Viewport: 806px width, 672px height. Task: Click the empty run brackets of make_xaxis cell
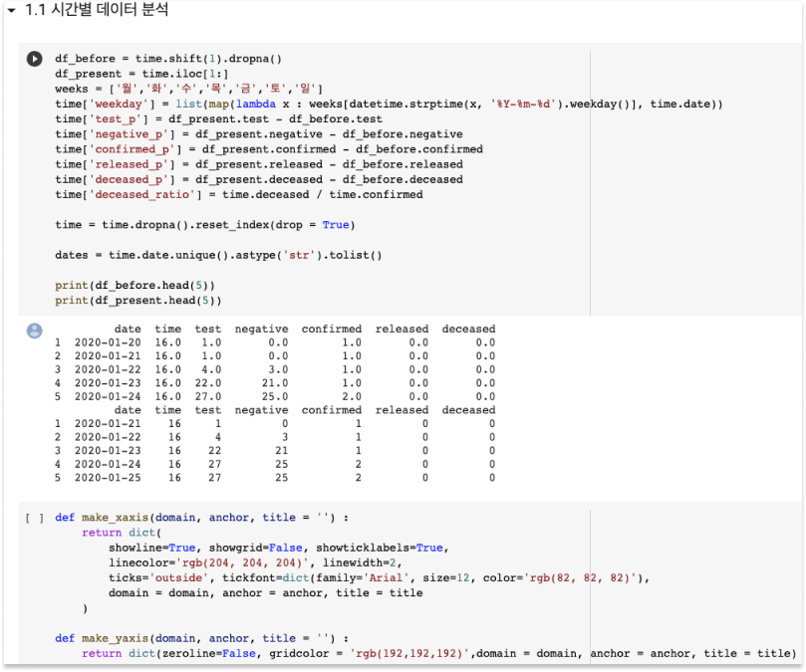click(x=35, y=518)
